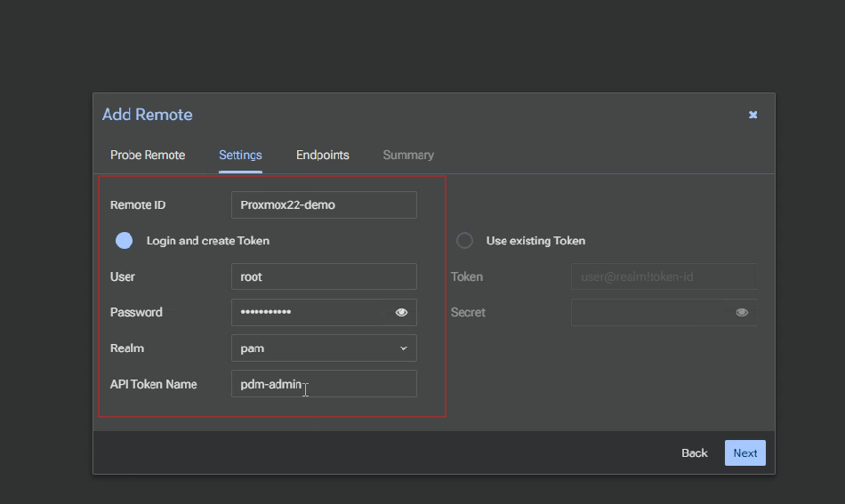
Task: Focus the Password input field
Action: pos(311,313)
